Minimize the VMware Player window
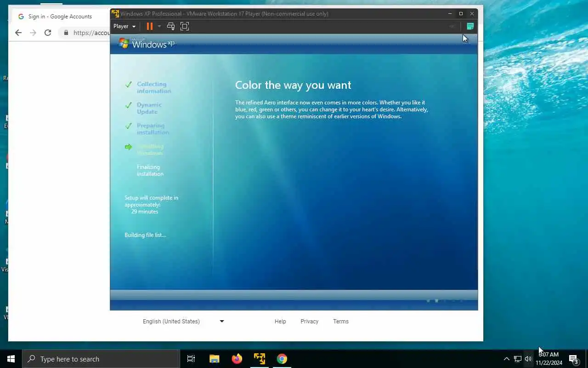This screenshot has width=588, height=368. [x=450, y=13]
